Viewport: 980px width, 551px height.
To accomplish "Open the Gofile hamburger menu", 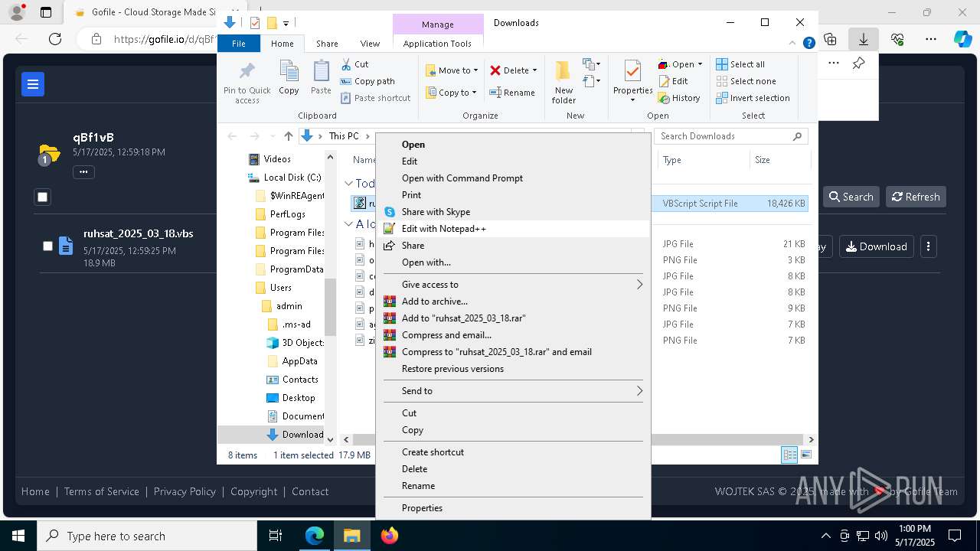I will [33, 84].
